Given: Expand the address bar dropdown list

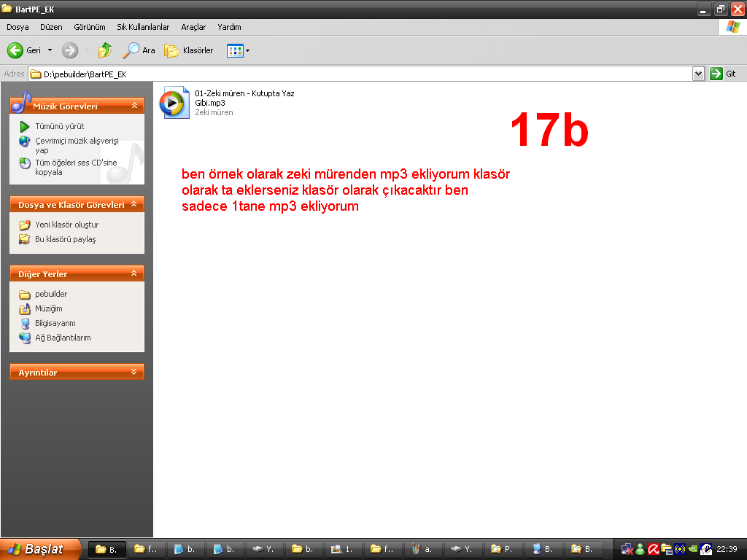Looking at the screenshot, I should pos(698,74).
